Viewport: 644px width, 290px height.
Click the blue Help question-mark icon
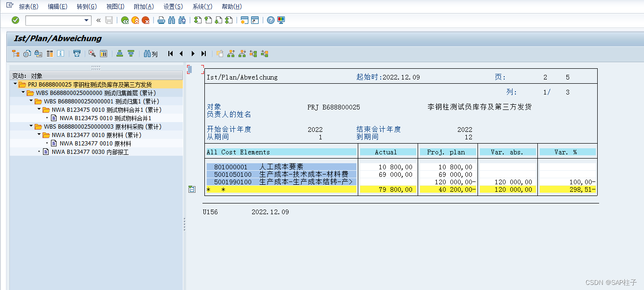tap(271, 20)
